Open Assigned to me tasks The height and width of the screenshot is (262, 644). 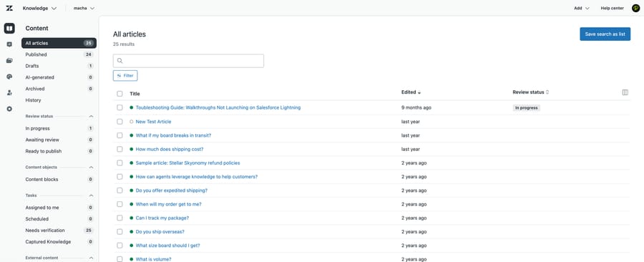pyautogui.click(x=59, y=208)
